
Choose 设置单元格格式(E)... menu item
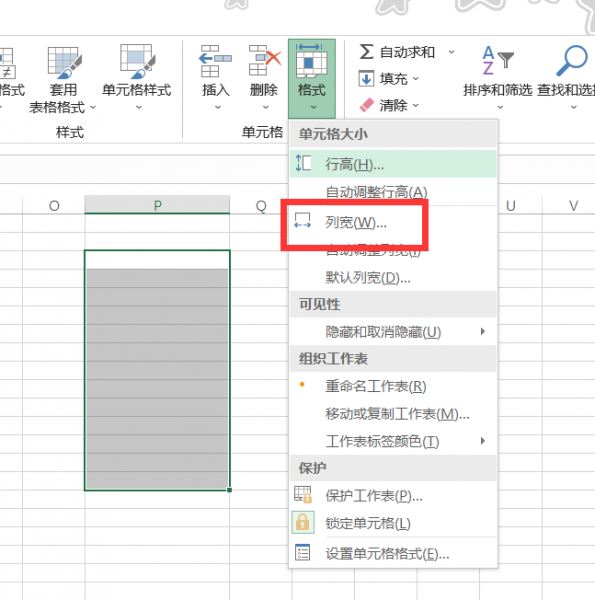(393, 553)
